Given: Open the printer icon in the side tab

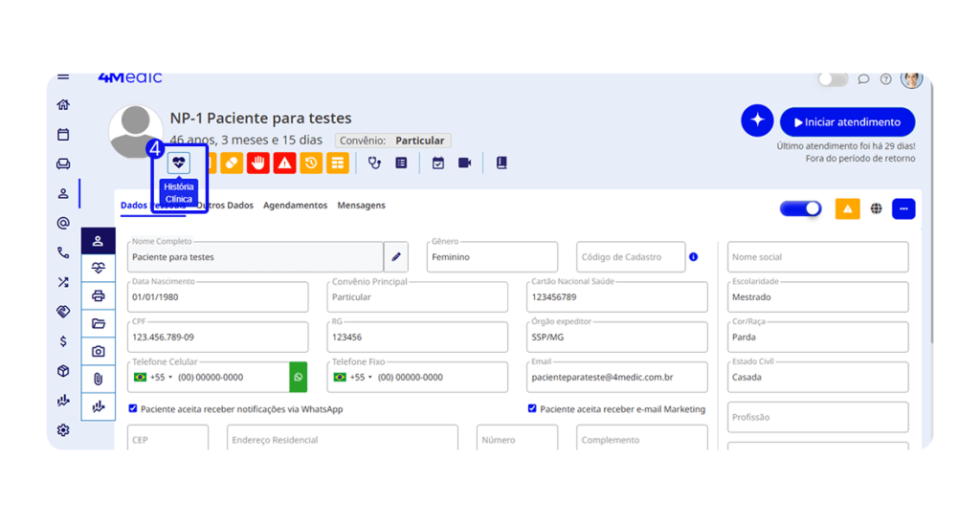Looking at the screenshot, I should 98,296.
